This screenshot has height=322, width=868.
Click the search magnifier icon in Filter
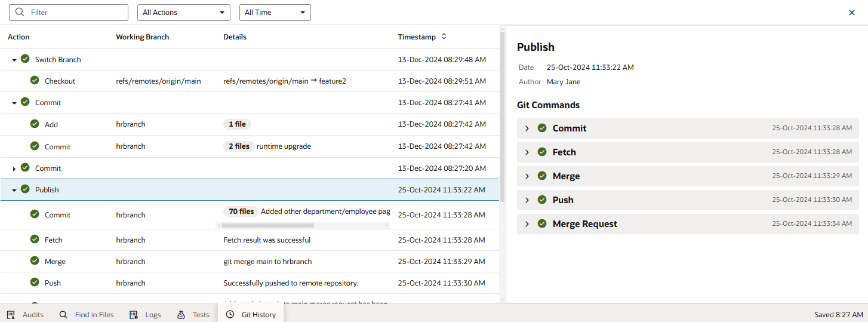pyautogui.click(x=20, y=13)
